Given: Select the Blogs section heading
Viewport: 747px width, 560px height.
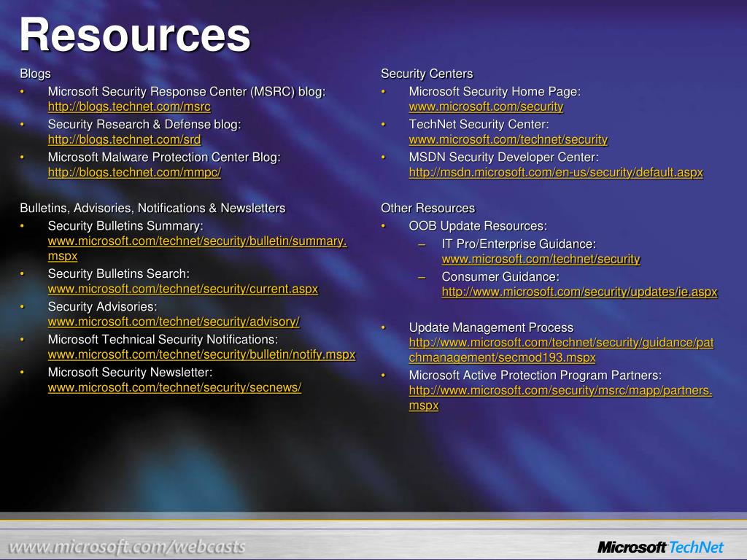Looking at the screenshot, I should coord(35,74).
